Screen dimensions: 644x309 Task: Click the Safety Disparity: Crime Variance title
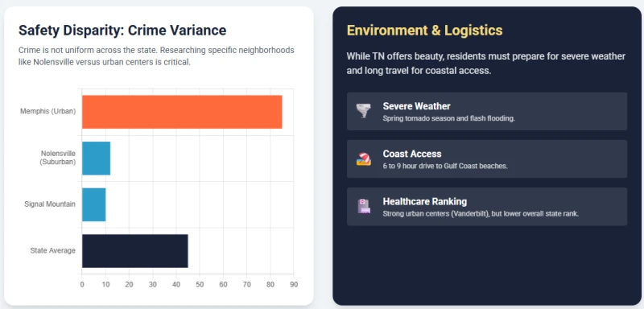[122, 31]
